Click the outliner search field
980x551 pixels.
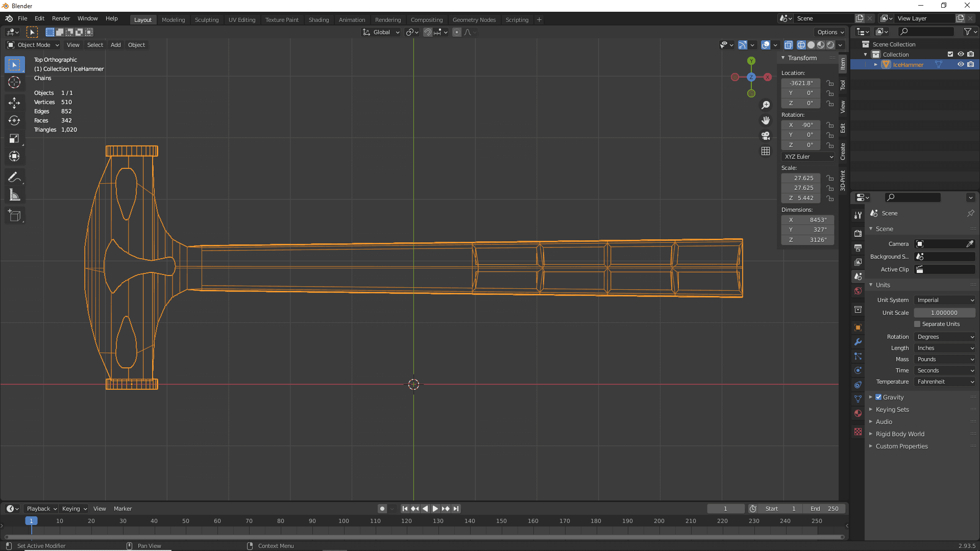925,32
